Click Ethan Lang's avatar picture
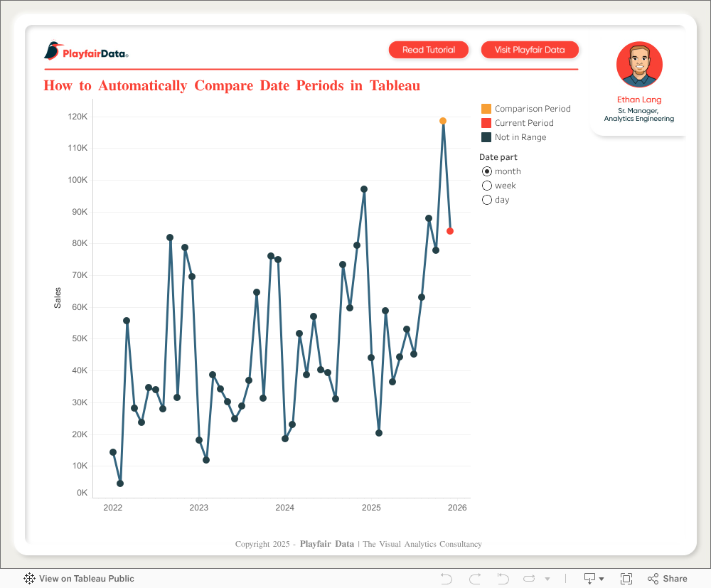The image size is (711, 588). (639, 65)
